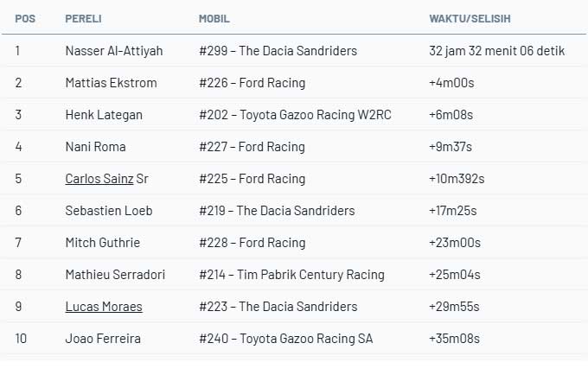Select driver name Nasser Al-Attiyah
The image size is (588, 375).
point(114,51)
